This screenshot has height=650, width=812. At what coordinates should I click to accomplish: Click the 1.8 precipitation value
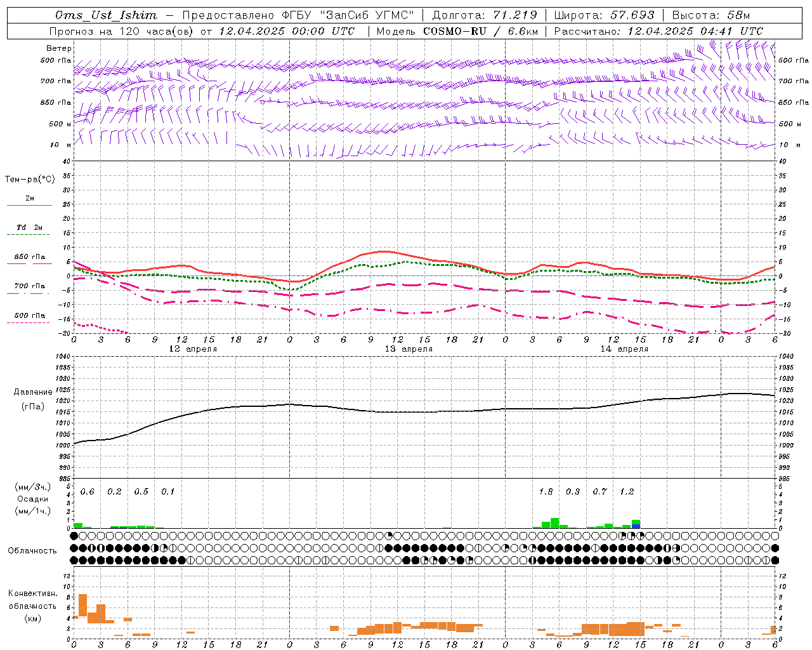(546, 492)
